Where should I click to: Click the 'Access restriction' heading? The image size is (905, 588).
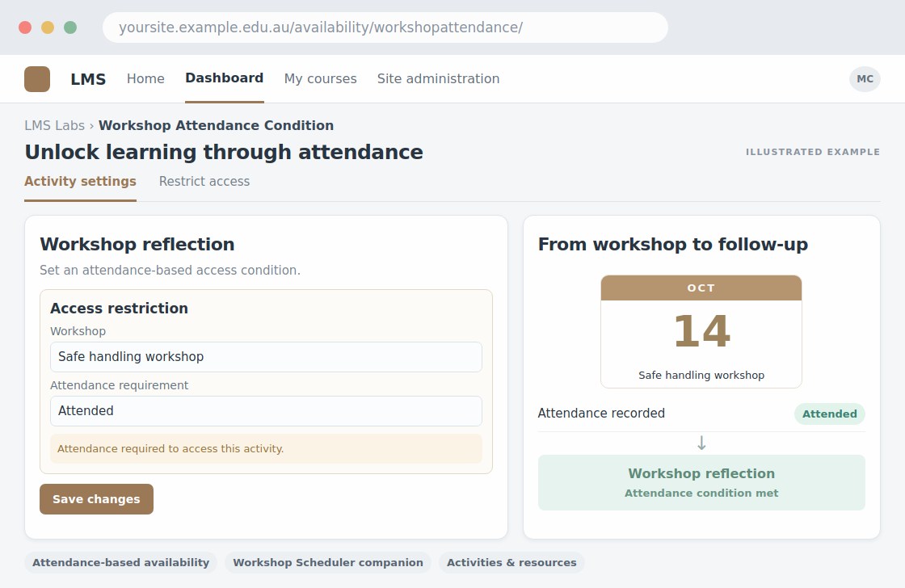point(119,309)
